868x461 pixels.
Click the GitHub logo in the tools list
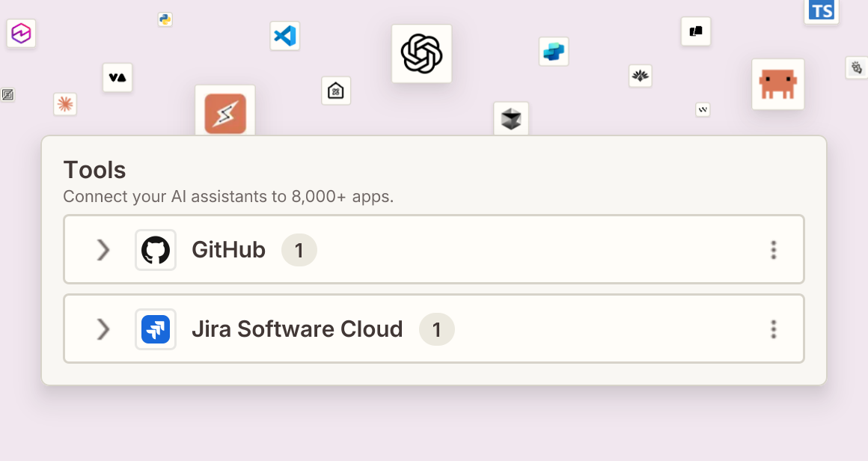coord(156,250)
